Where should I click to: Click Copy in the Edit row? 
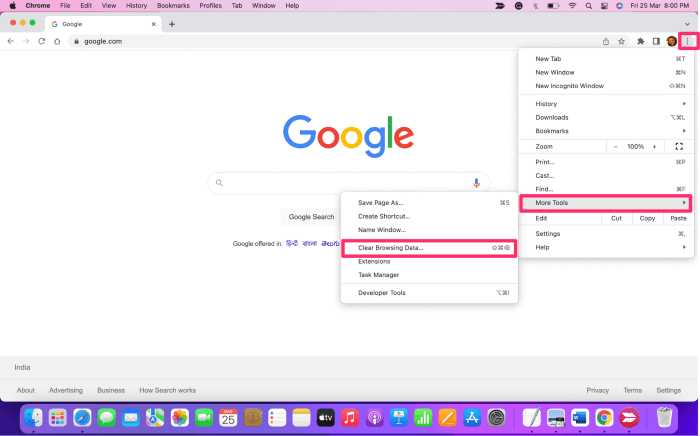pos(647,218)
